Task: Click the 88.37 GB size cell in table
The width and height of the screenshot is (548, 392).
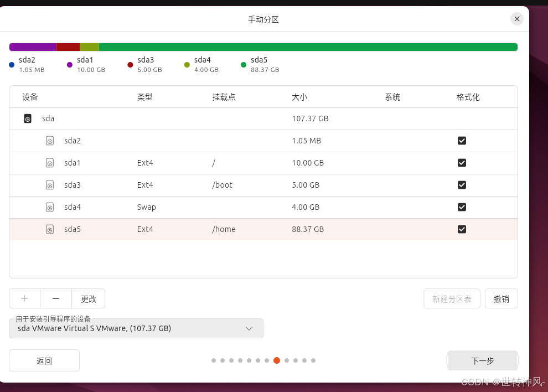Action: click(308, 229)
